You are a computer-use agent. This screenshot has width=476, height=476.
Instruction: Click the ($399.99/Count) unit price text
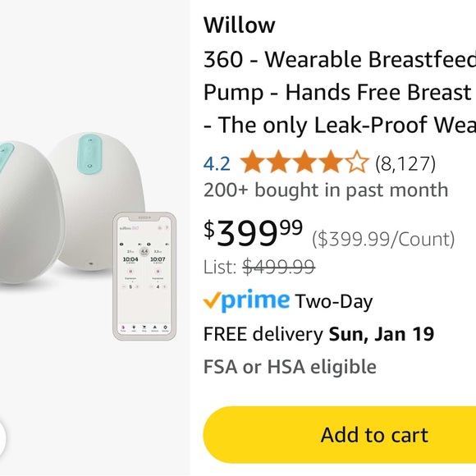tap(383, 239)
